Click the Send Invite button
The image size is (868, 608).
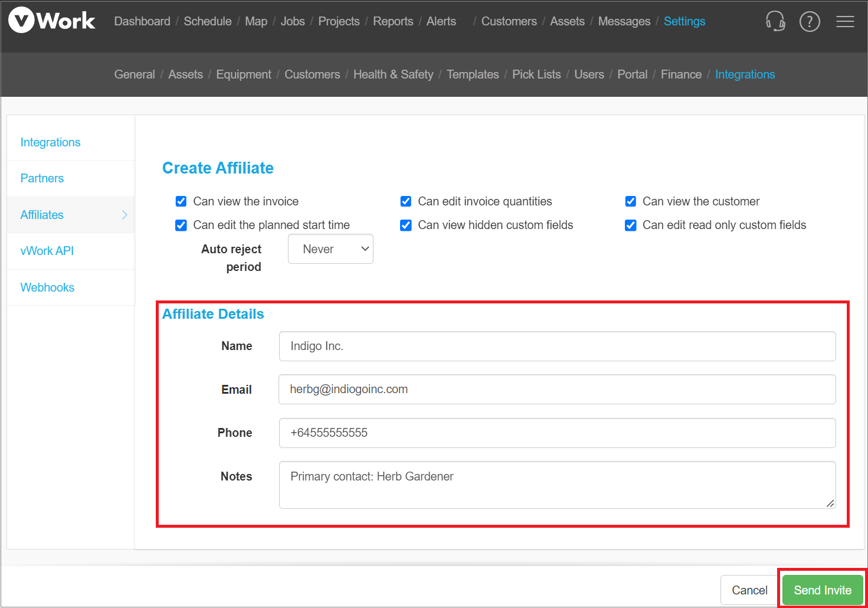[x=823, y=590]
